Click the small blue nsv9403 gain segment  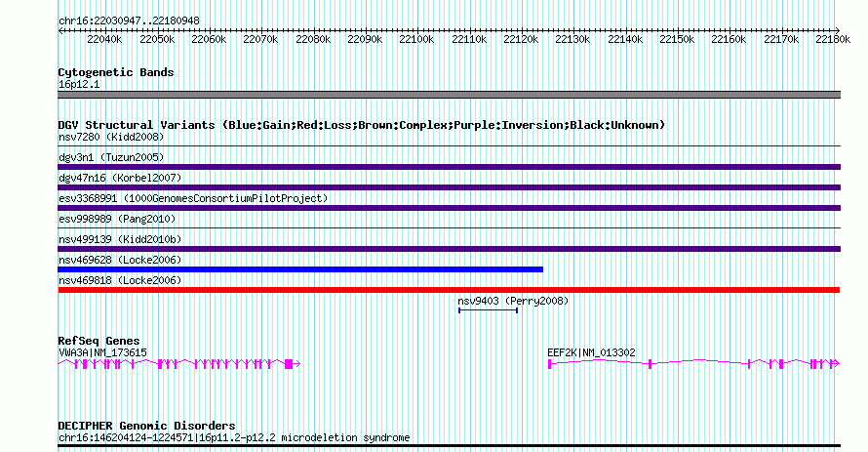488,310
